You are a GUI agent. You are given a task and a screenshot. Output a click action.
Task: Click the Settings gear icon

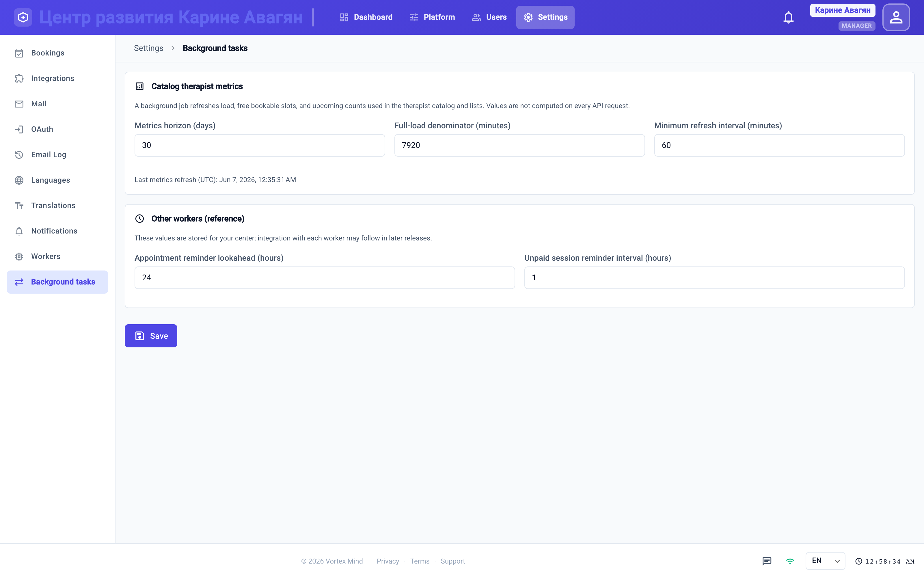[528, 17]
